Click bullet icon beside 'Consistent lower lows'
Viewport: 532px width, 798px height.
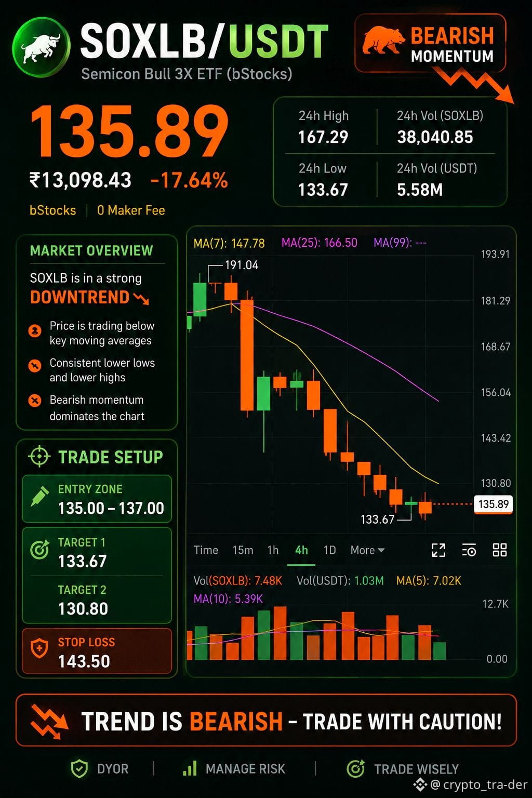(x=35, y=366)
